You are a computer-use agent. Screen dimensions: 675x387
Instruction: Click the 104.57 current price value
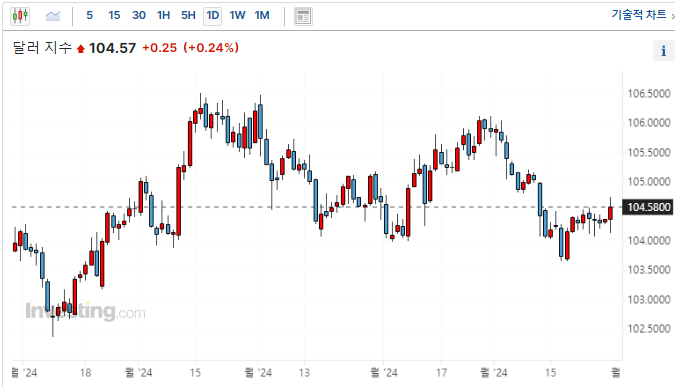point(112,48)
